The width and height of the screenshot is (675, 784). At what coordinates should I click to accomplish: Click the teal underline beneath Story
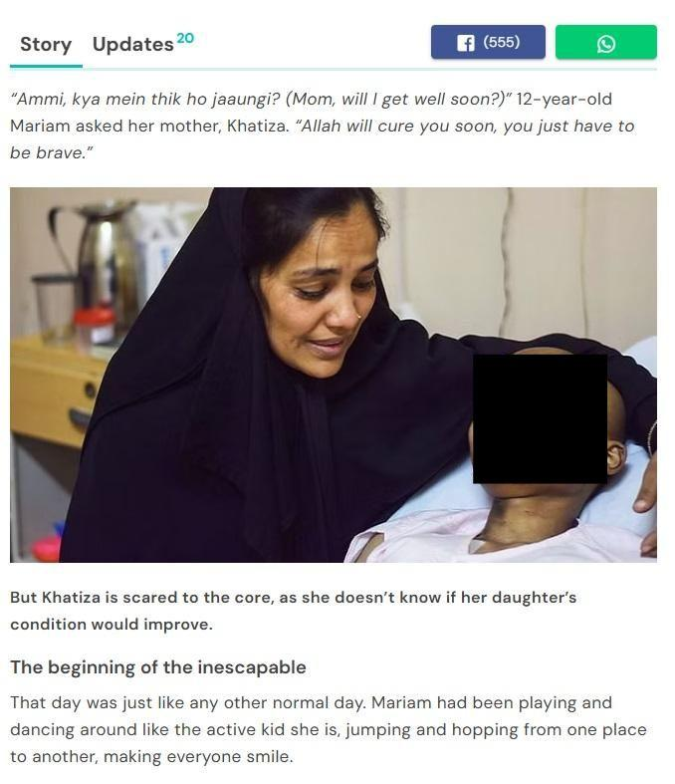tap(46, 66)
